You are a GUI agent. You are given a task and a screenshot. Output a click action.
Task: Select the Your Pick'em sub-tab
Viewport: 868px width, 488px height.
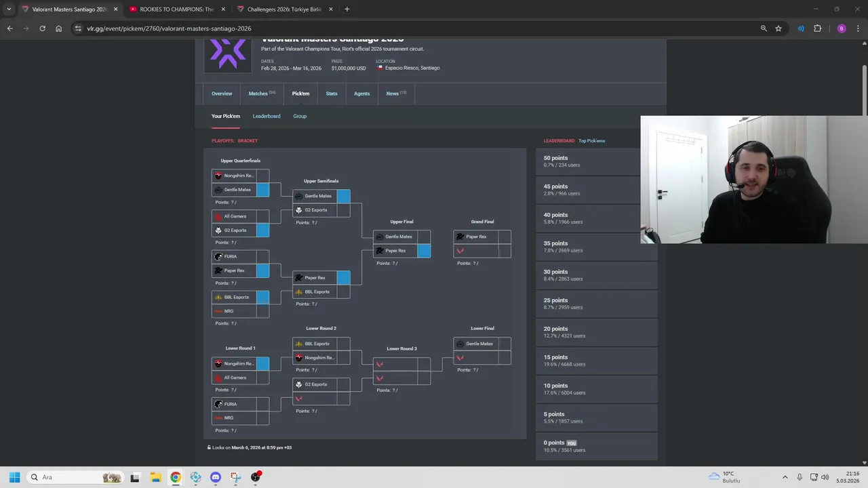click(x=226, y=116)
